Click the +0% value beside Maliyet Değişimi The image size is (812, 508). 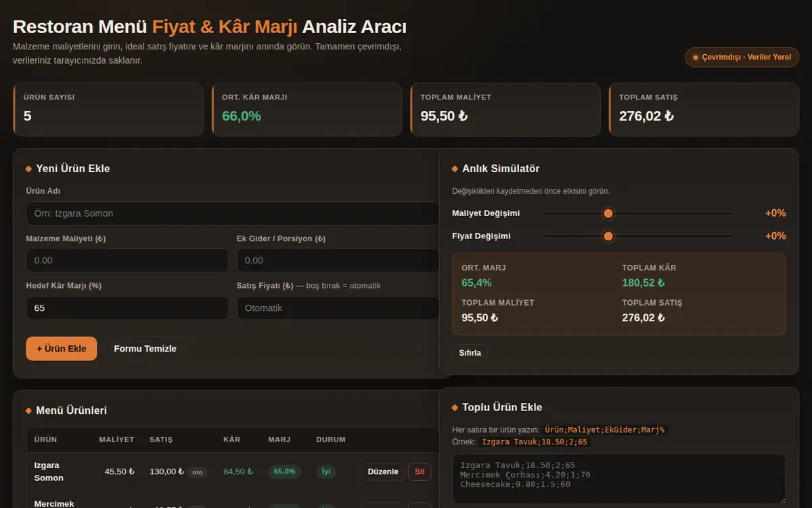coord(775,213)
